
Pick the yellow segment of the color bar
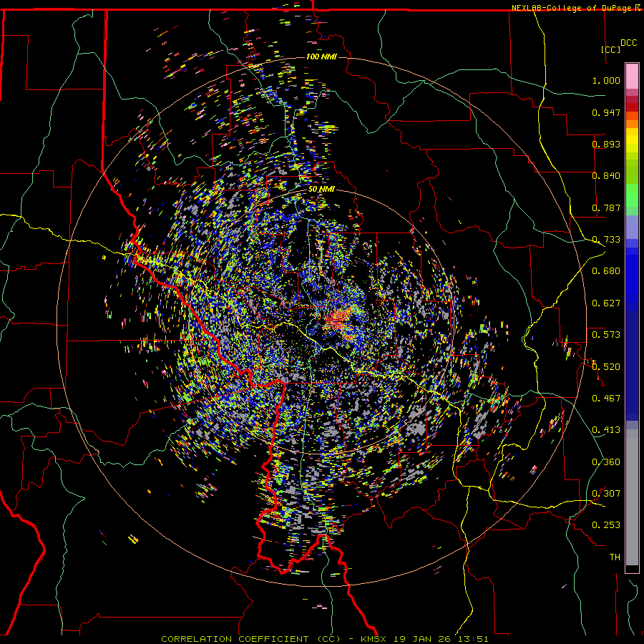[x=632, y=142]
